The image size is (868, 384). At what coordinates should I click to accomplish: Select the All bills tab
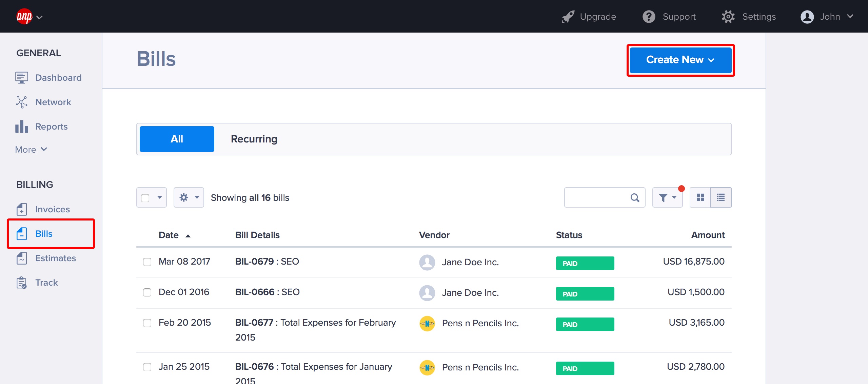177,139
